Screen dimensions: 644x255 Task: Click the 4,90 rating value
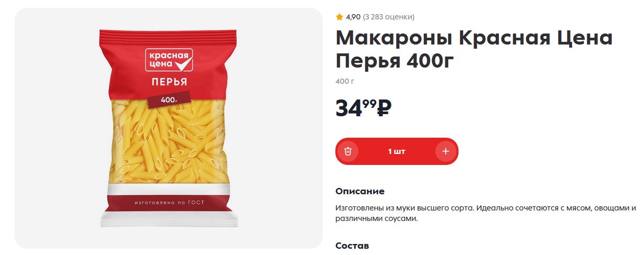tap(353, 17)
